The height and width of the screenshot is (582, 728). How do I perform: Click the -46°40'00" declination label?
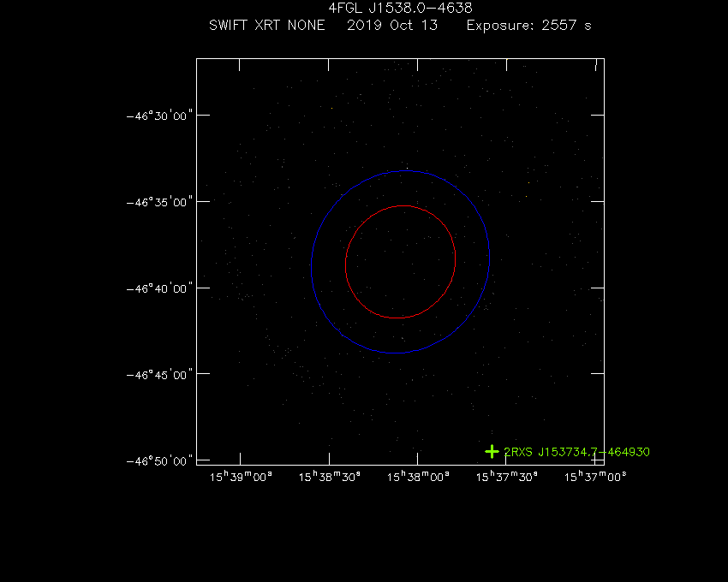(159, 288)
